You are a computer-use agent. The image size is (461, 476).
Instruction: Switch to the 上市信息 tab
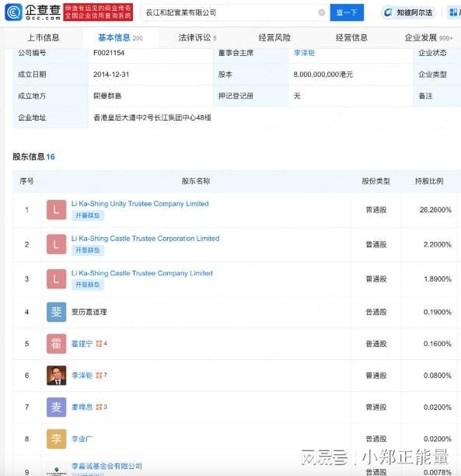click(44, 37)
